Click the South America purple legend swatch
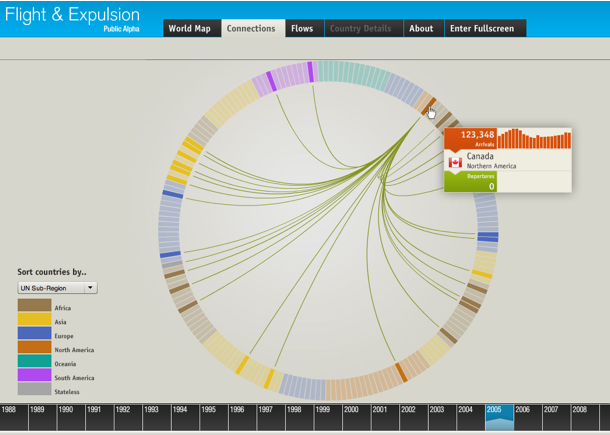Viewport: 610px width, 435px height. tap(34, 375)
